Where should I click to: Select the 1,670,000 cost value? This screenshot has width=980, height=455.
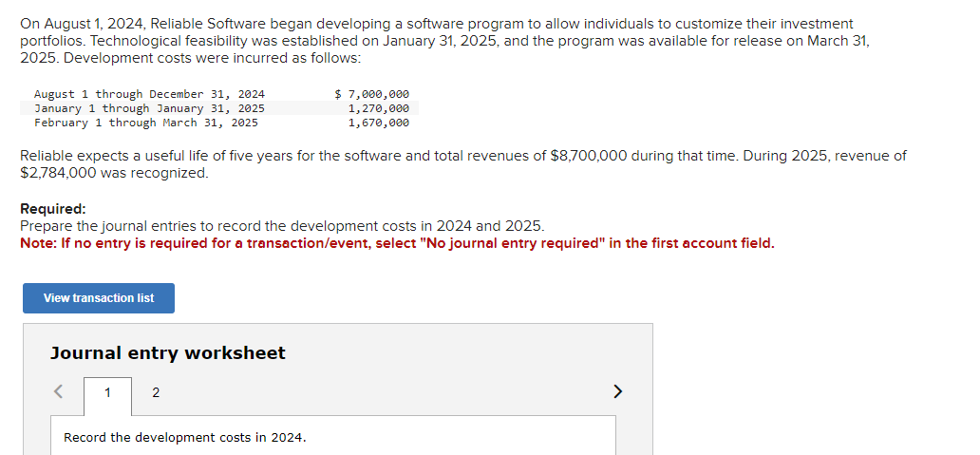[x=379, y=123]
